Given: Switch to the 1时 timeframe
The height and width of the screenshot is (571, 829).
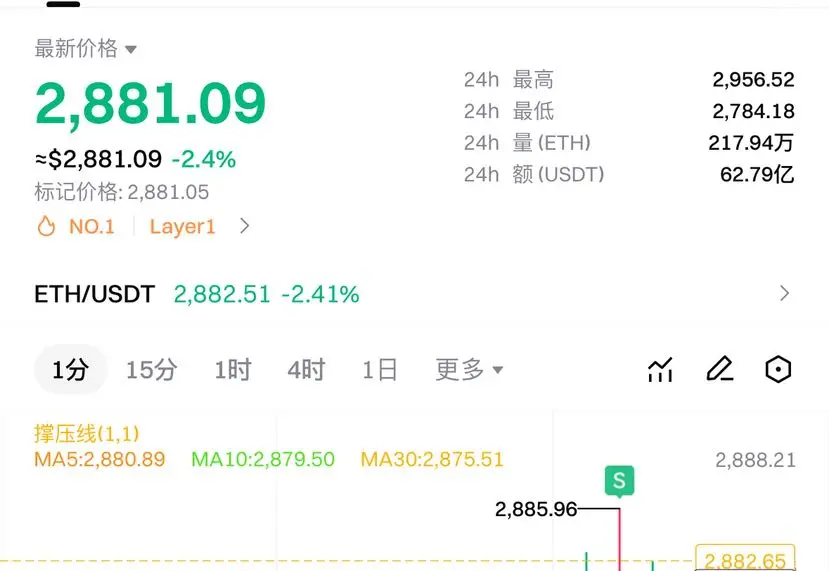Looking at the screenshot, I should 233,369.
